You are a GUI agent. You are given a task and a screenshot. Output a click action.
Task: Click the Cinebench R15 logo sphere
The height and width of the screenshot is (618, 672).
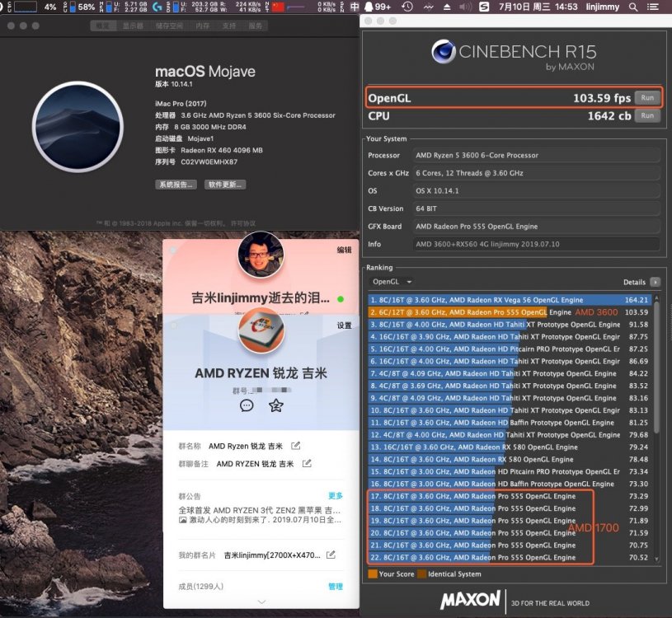click(443, 52)
